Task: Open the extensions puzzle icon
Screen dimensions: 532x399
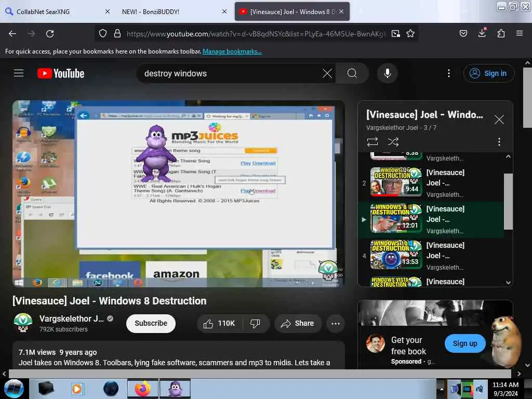Action: click(501, 33)
